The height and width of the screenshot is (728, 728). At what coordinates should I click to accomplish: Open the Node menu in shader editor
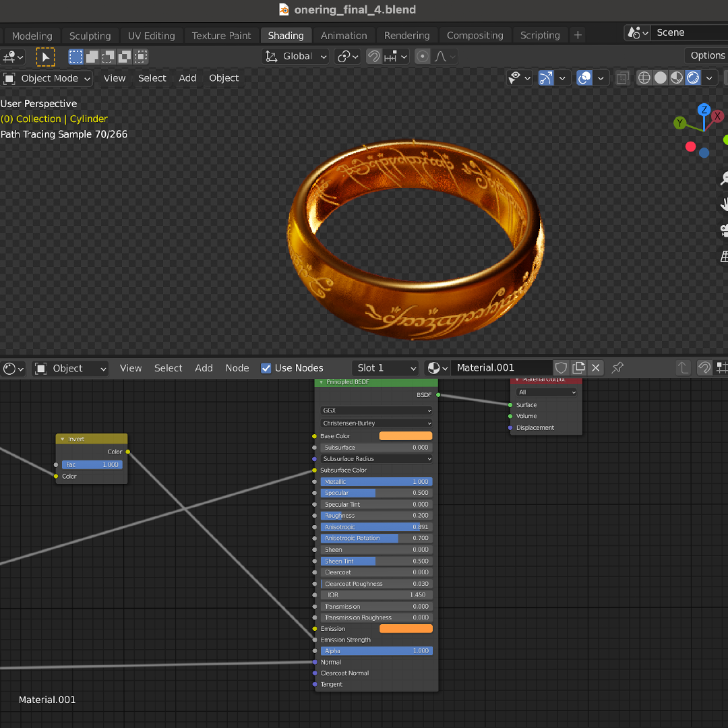(x=237, y=368)
